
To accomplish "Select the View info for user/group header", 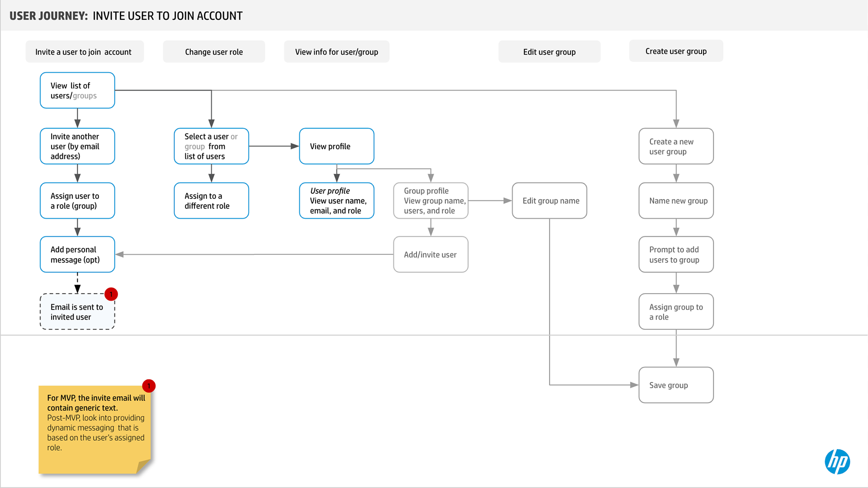I will (336, 52).
